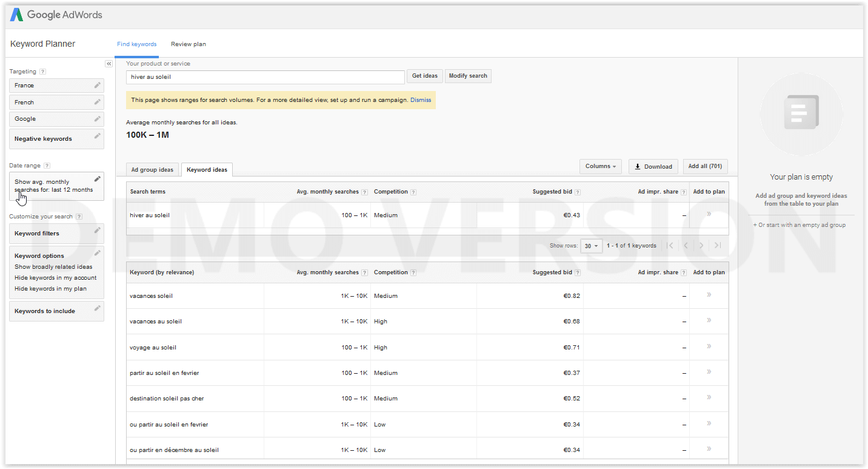Click the Download button
The width and height of the screenshot is (868, 469).
tap(653, 166)
